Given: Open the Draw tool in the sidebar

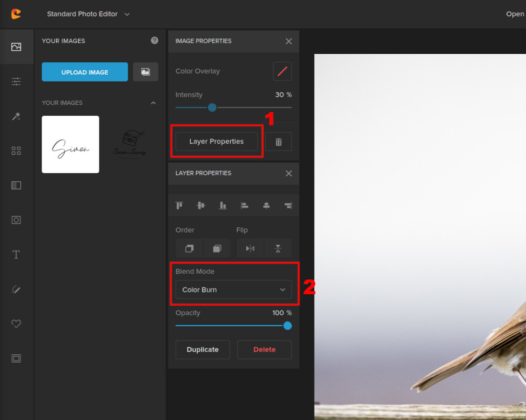Looking at the screenshot, I should tap(16, 289).
